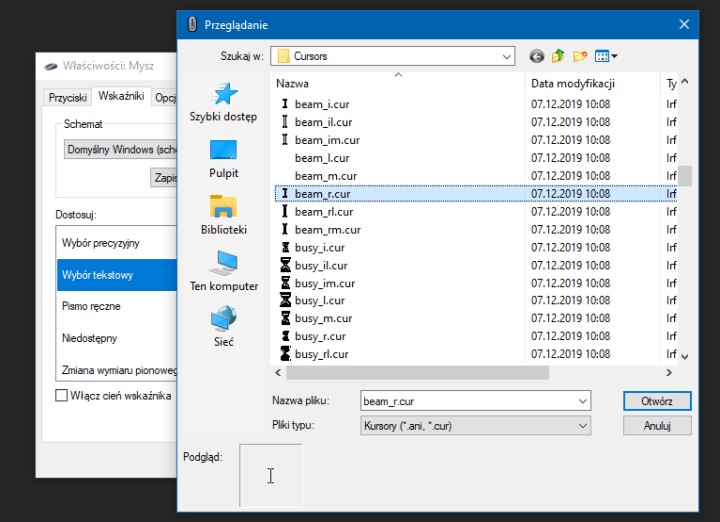
Task: Switch to the Przyciski tab
Action: point(68,97)
